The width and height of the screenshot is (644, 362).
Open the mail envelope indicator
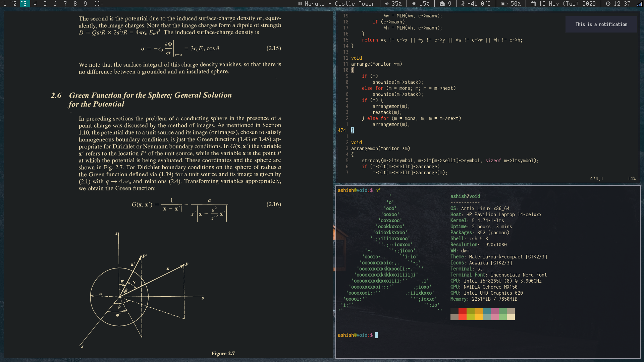(x=442, y=4)
